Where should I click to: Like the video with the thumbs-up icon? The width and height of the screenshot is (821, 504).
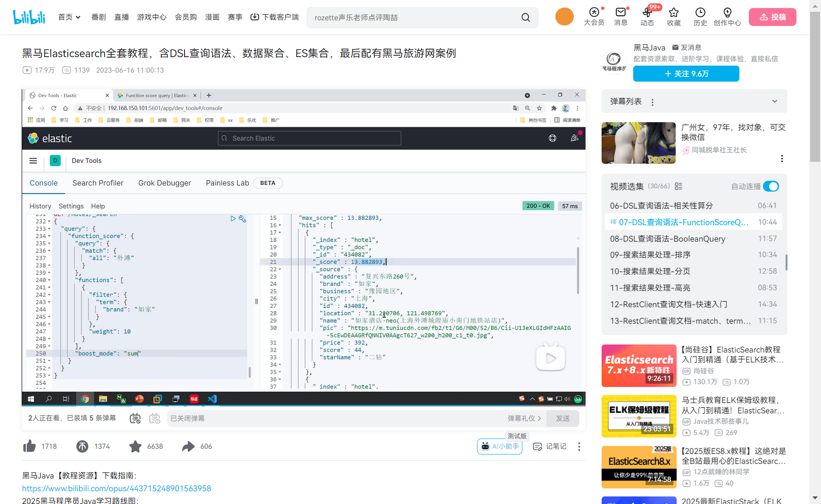point(29,446)
